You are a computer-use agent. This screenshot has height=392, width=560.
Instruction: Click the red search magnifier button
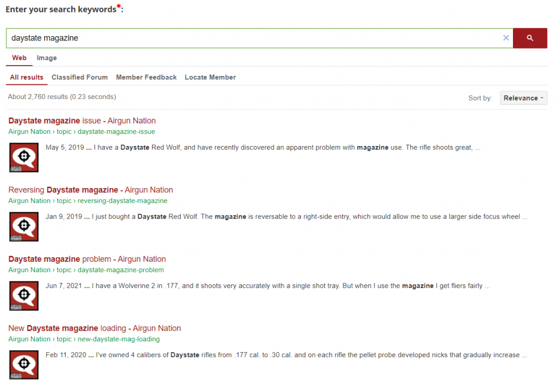[530, 38]
